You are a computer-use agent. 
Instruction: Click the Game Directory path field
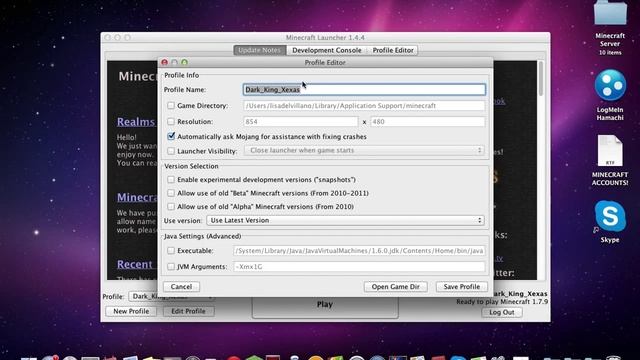click(x=364, y=106)
